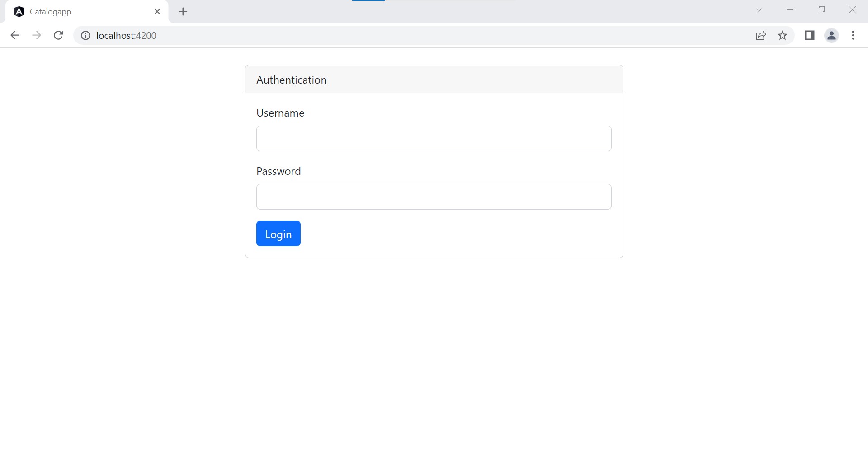868x460 pixels.
Task: Click the Password label text
Action: [x=278, y=171]
